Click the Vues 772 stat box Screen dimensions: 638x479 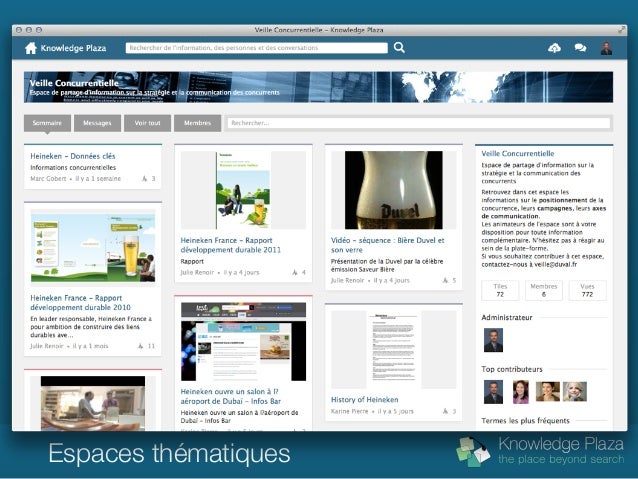click(x=587, y=290)
